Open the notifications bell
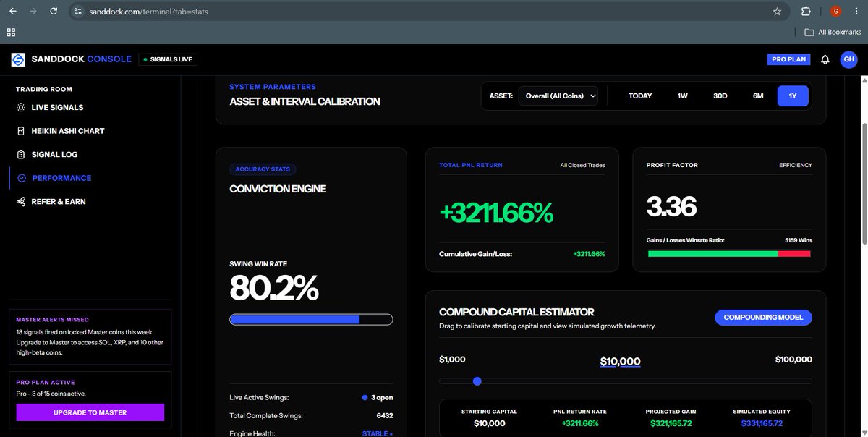This screenshot has height=437, width=868. (825, 59)
